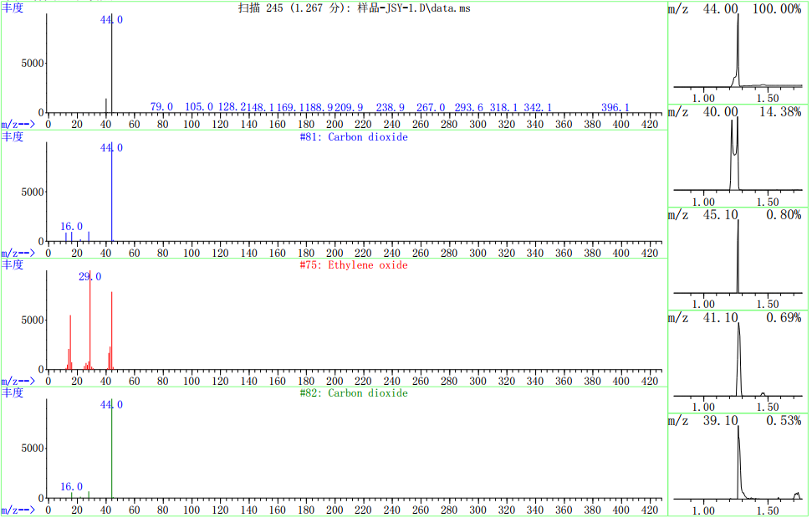Click the 79.0 peak label in the scan spectrum
Viewport: 812px width, 523px height.
(161, 107)
